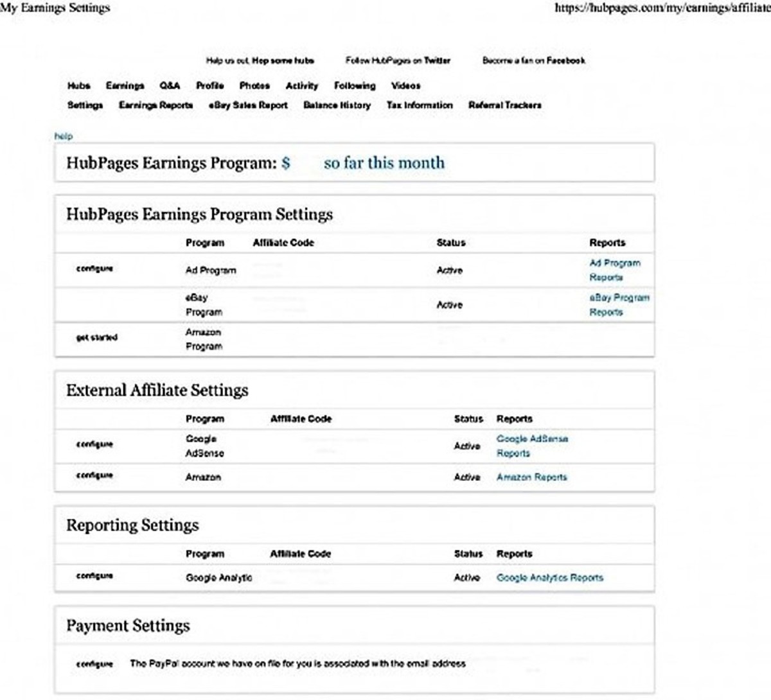Viewport: 771px width, 700px height.
Task: Select the Activity tab
Action: coord(302,85)
